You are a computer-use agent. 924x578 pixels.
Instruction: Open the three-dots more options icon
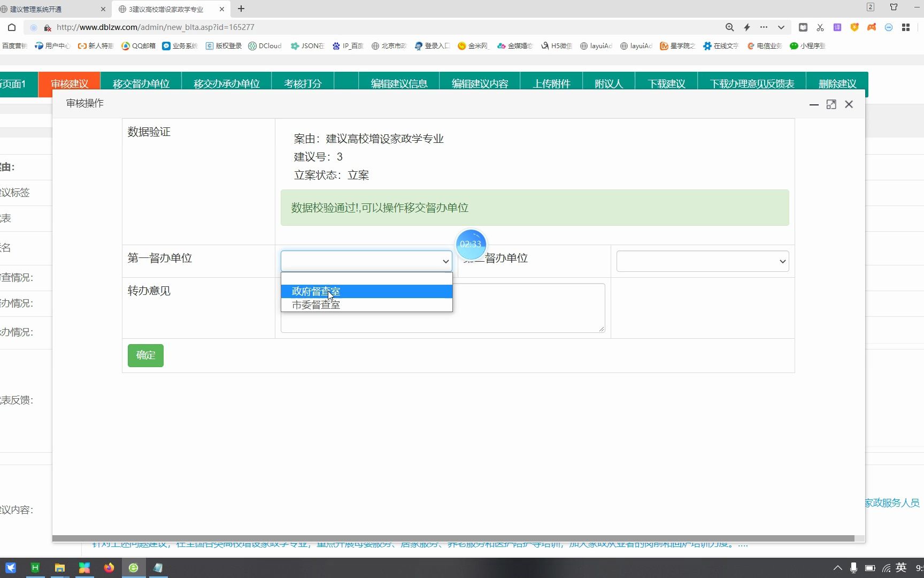(764, 27)
